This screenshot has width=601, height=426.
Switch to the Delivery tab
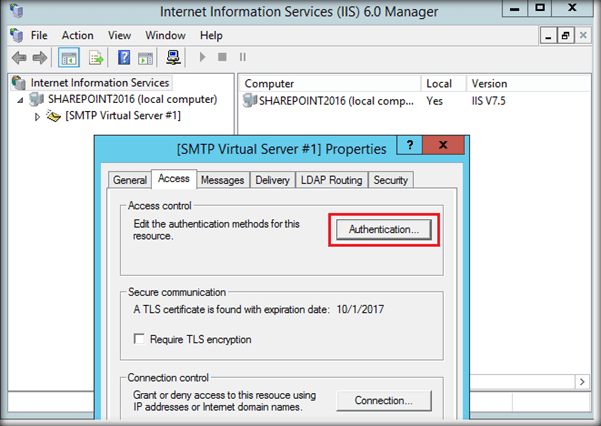coord(272,180)
